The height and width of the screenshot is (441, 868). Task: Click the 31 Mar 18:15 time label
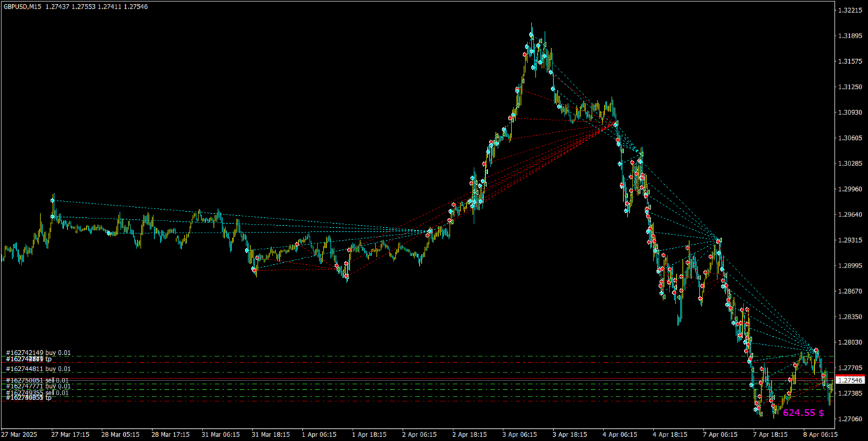(x=271, y=435)
